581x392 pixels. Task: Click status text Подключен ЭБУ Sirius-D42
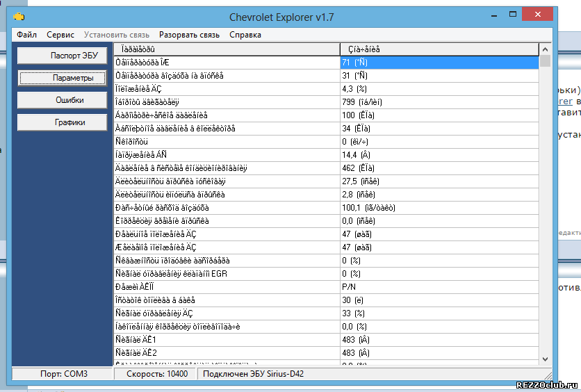[x=254, y=374]
